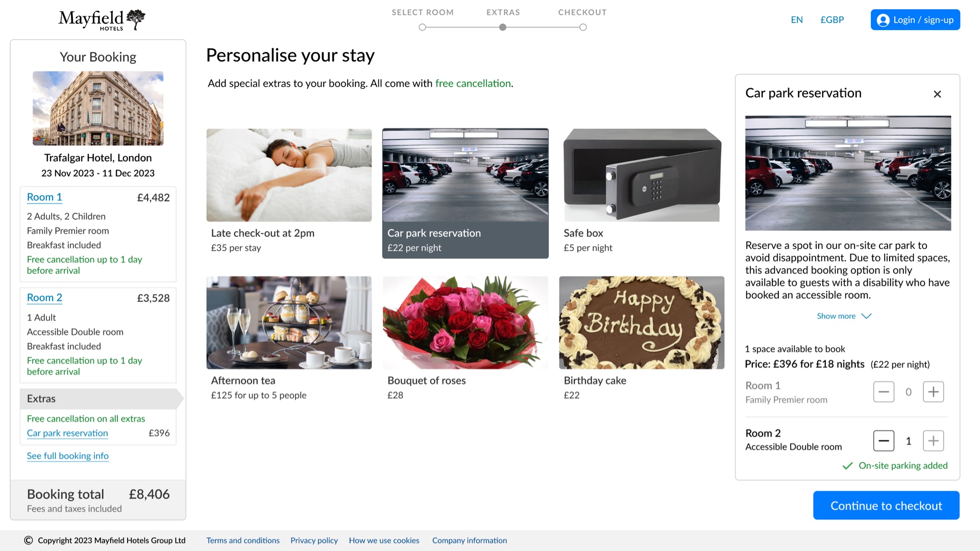Open the EN language selector
980x551 pixels.
pyautogui.click(x=797, y=20)
